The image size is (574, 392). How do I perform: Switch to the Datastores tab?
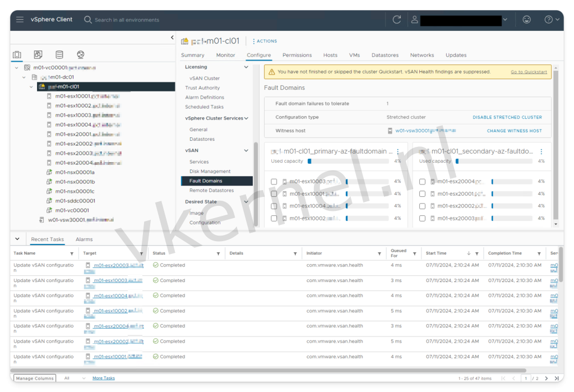[385, 55]
